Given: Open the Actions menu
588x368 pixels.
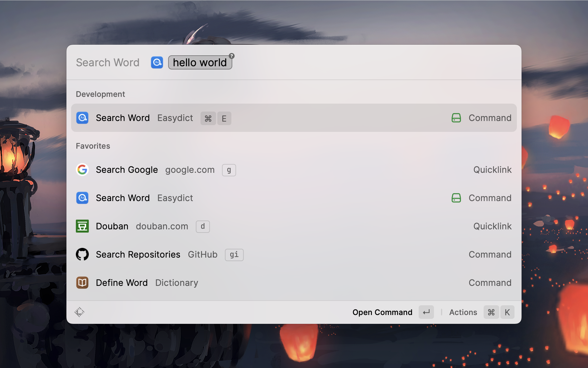Looking at the screenshot, I should 482,312.
